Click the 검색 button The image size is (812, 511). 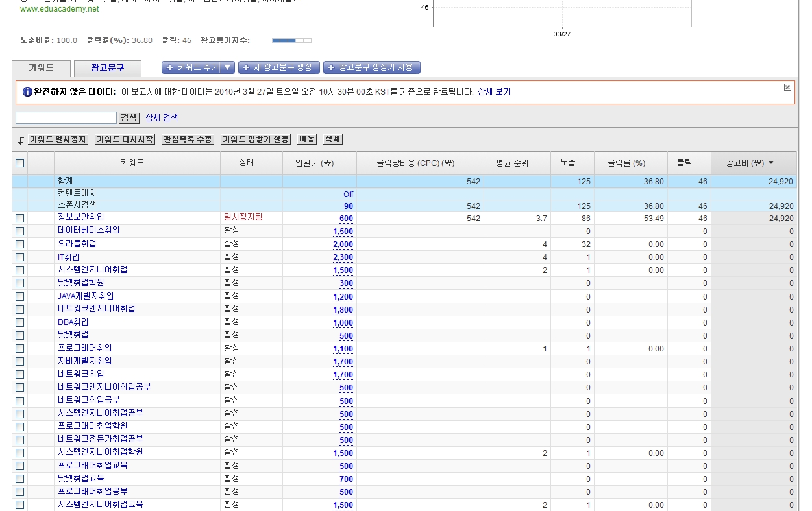click(129, 117)
